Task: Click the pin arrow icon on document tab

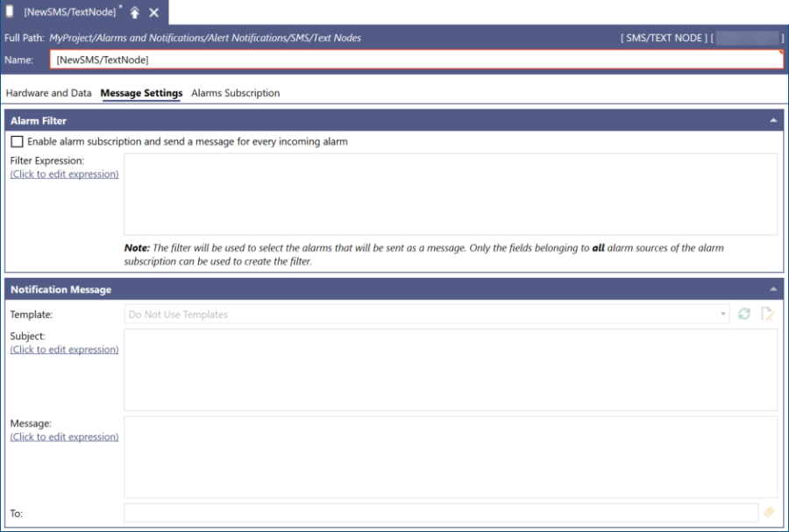Action: pos(135,12)
